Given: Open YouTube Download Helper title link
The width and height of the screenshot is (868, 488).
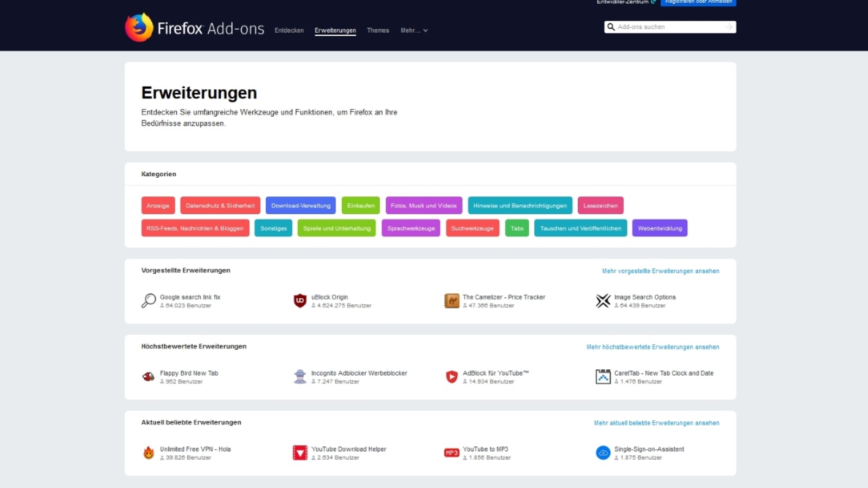Looking at the screenshot, I should click(x=349, y=449).
